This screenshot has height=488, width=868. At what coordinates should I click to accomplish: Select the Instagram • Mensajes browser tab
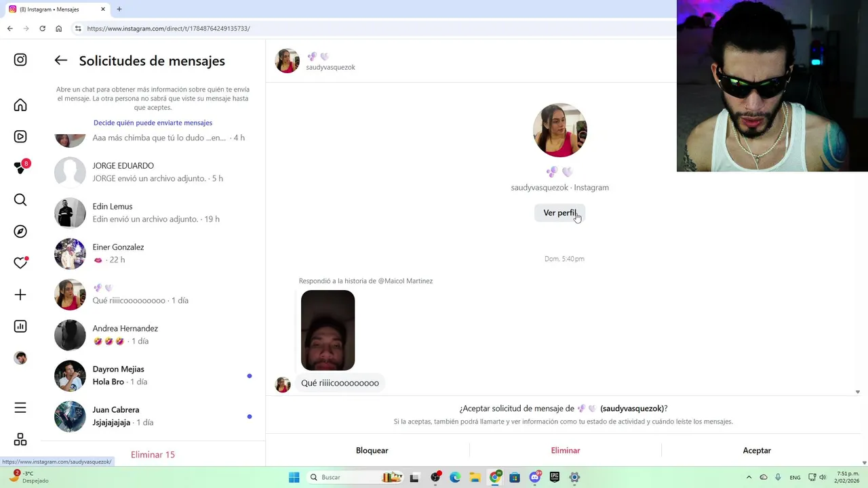[x=57, y=9]
